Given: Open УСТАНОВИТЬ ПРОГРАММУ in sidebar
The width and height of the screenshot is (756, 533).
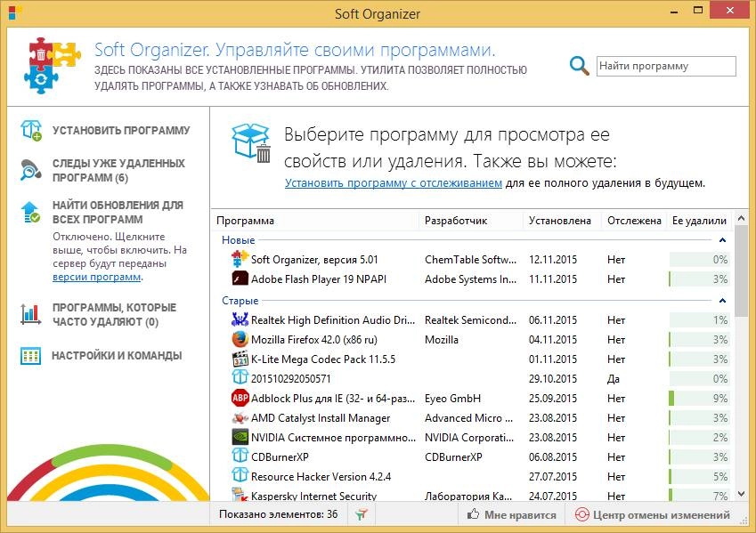Looking at the screenshot, I should (x=121, y=131).
